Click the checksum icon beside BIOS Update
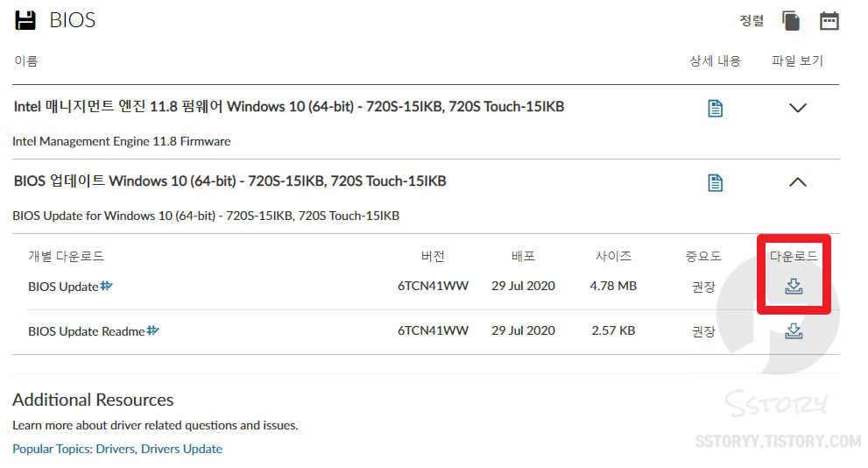This screenshot has width=868, height=468. pos(106,286)
